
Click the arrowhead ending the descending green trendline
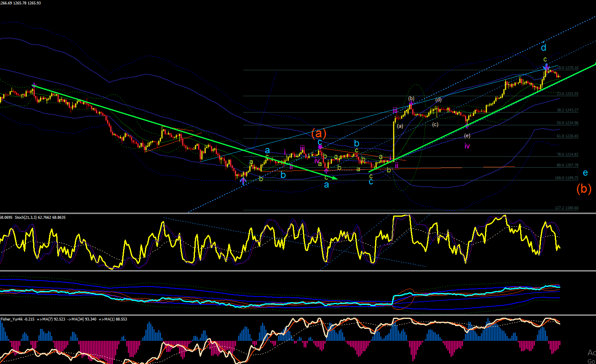(335, 179)
